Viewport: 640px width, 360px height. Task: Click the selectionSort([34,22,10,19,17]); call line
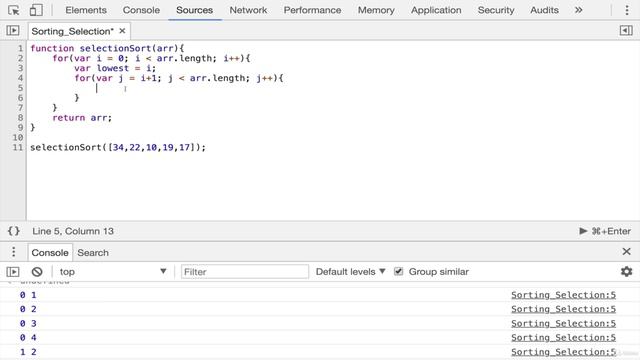(x=118, y=147)
